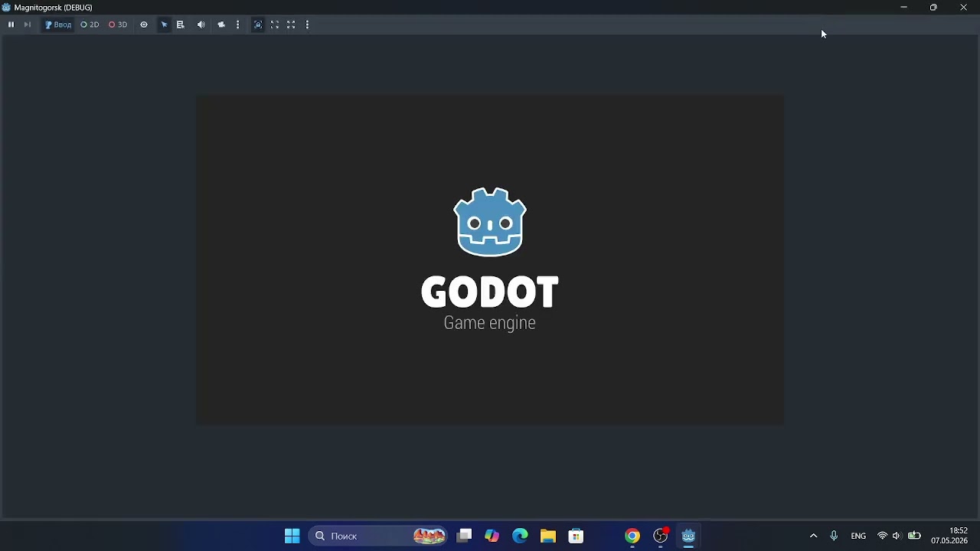Open Wi-Fi network tray icon

(882, 536)
